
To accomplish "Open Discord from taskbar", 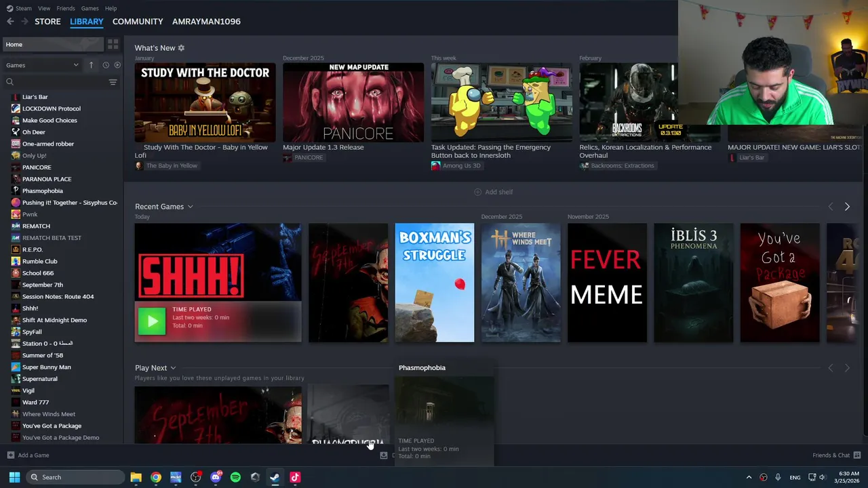I will click(216, 477).
